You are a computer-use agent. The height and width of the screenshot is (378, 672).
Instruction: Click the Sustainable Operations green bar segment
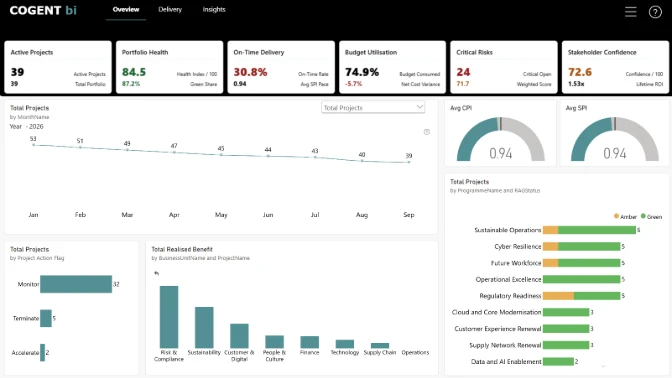pos(597,230)
